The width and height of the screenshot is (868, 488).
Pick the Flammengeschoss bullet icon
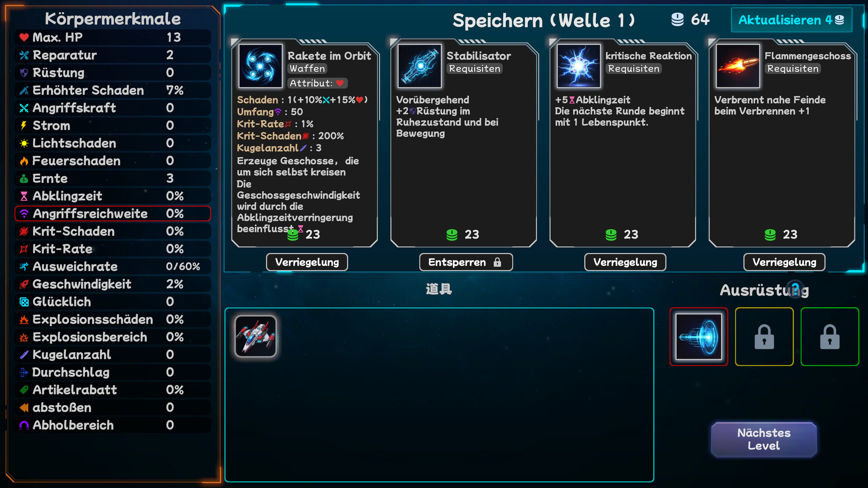coord(738,66)
